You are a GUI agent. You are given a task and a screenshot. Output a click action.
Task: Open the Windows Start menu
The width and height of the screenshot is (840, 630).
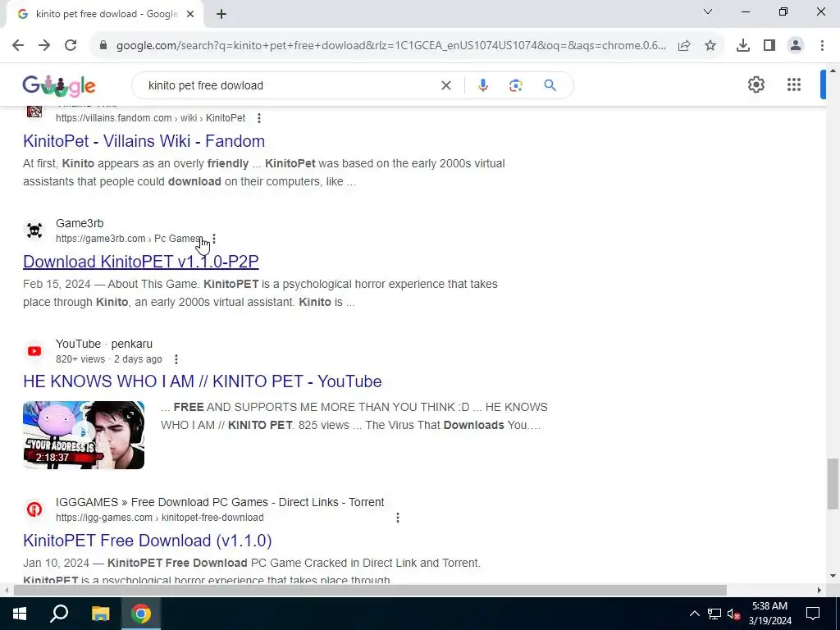click(20, 614)
